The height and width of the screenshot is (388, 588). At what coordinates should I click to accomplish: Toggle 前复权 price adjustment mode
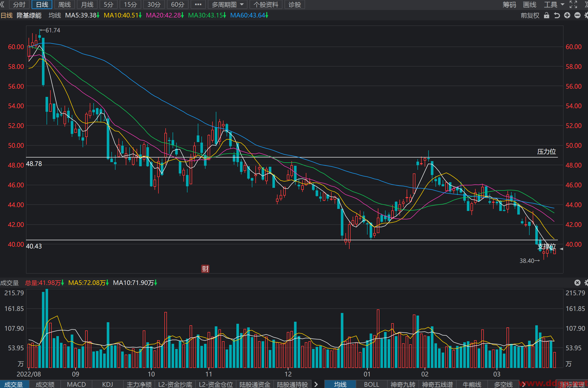[x=530, y=15]
